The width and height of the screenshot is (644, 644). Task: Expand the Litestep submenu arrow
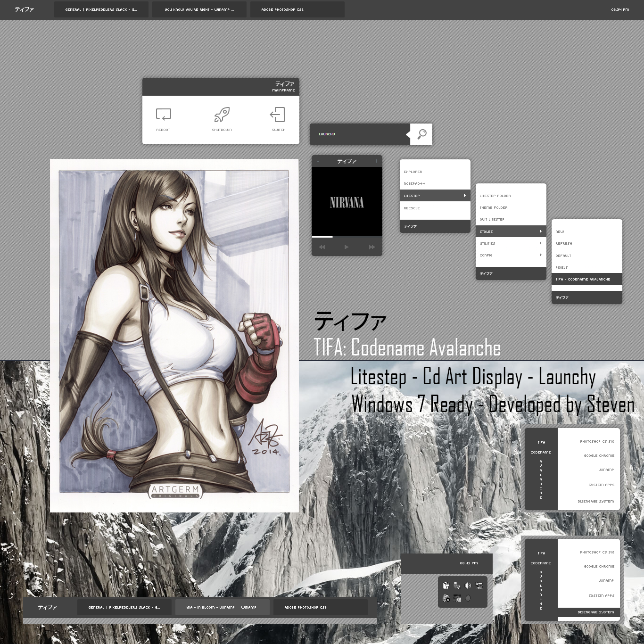point(464,196)
